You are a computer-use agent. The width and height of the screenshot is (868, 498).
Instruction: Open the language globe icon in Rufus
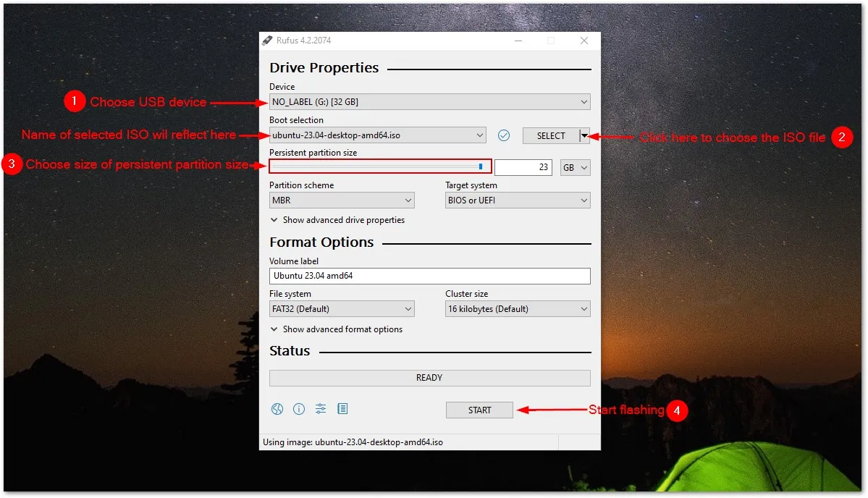pyautogui.click(x=277, y=409)
